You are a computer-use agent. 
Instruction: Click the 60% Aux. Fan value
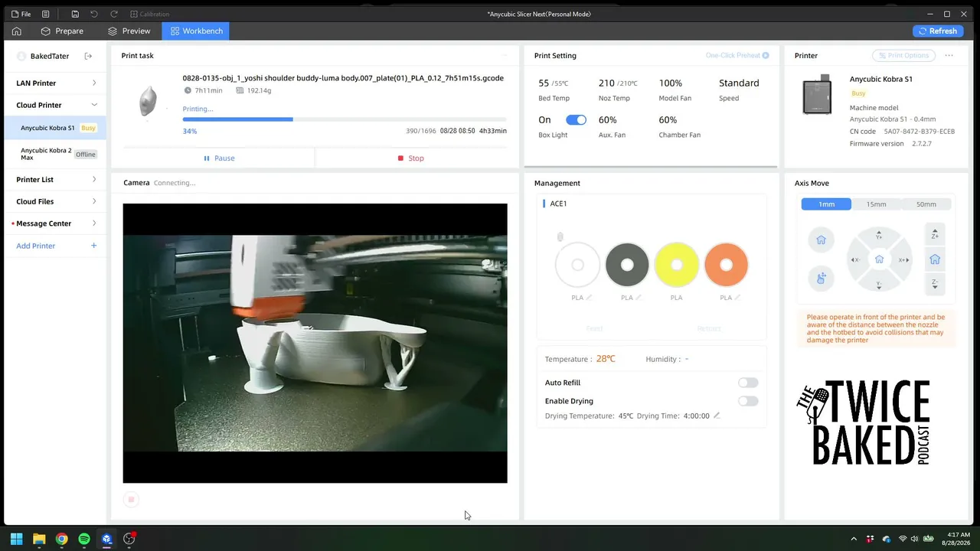click(607, 119)
